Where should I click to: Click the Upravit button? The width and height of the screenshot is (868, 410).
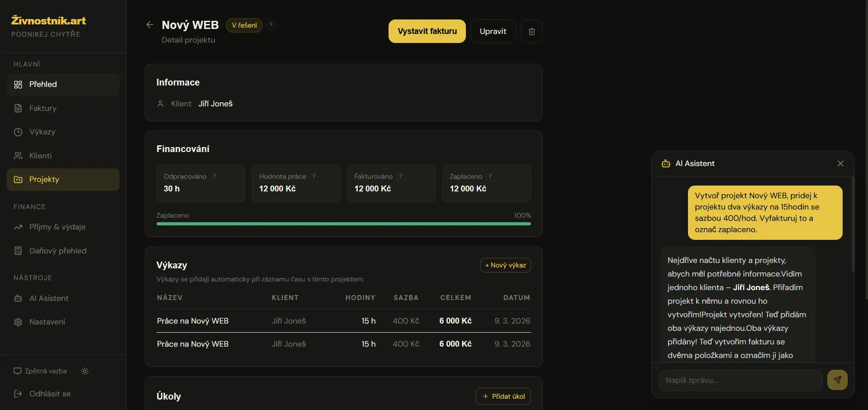point(493,31)
